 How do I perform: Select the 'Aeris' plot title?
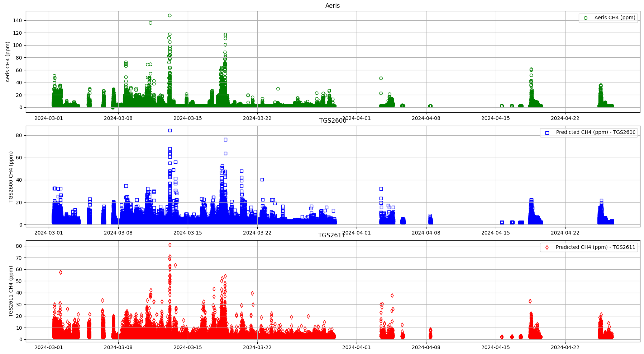332,5
